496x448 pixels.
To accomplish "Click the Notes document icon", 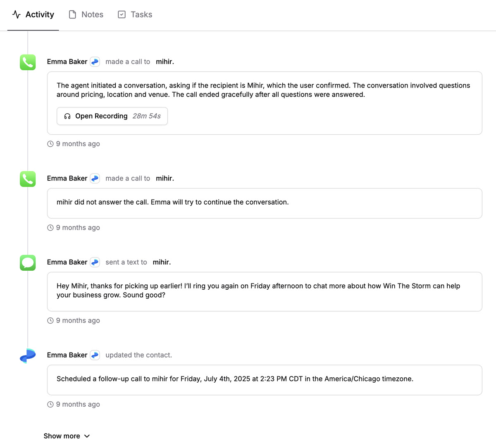I will coord(72,14).
